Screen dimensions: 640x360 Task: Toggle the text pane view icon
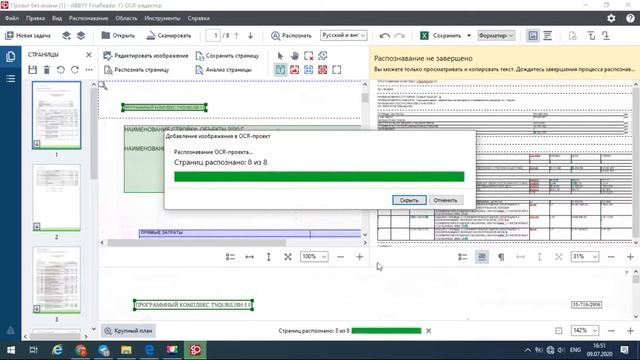tap(548, 36)
